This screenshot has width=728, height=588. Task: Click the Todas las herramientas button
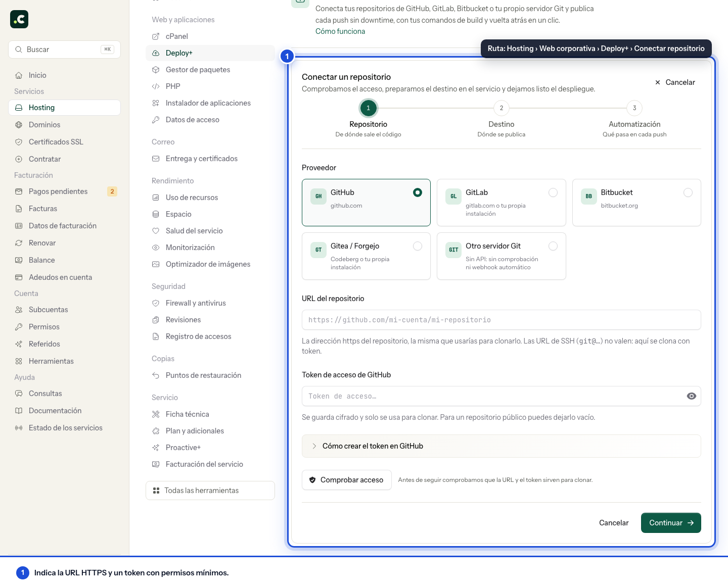point(210,491)
